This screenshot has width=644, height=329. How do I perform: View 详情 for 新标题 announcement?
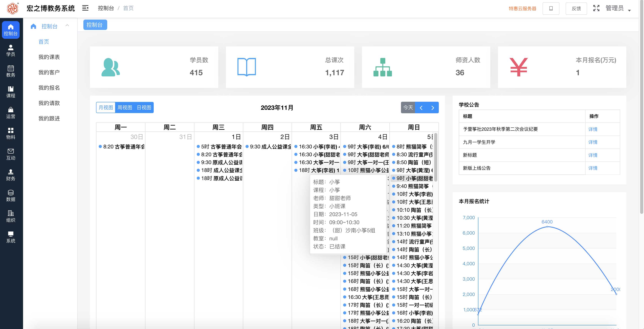pyautogui.click(x=593, y=155)
